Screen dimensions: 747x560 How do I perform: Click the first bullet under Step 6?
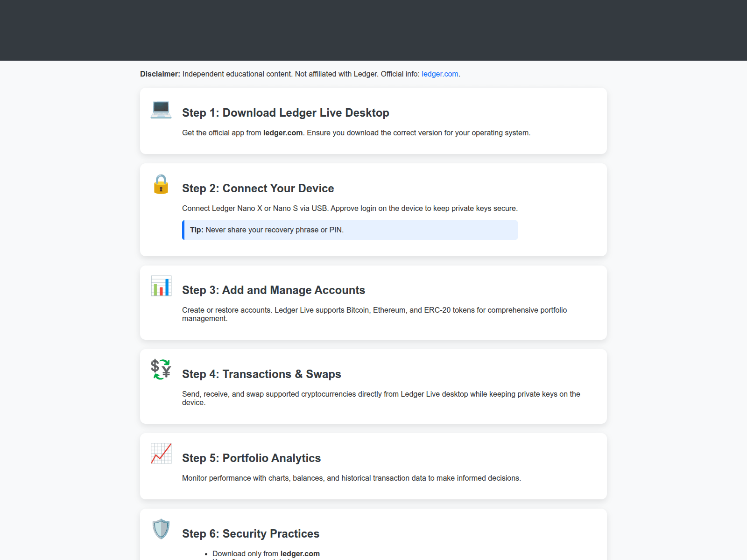266,553
